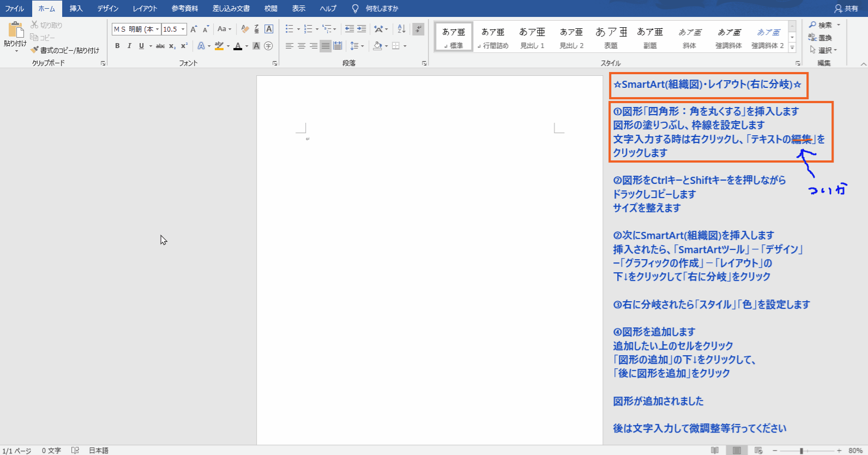Click the Sort A-Z icon
The height and width of the screenshot is (455, 868).
401,29
